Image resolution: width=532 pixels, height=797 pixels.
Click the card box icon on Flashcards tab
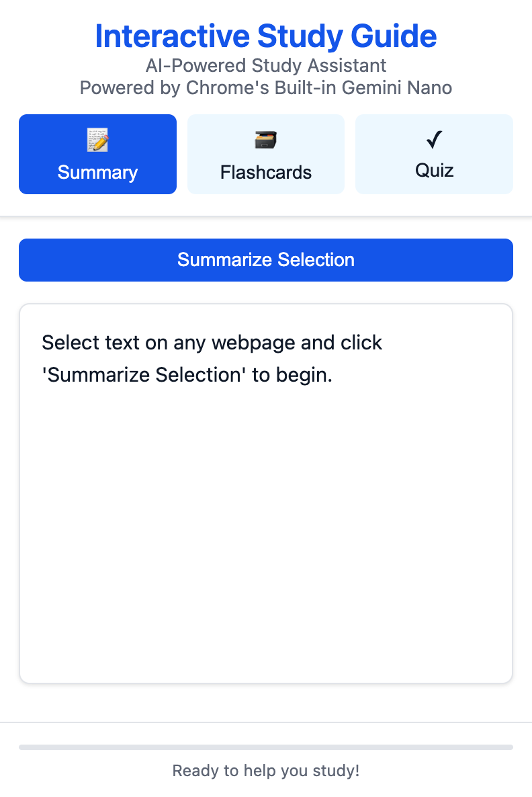tap(265, 139)
